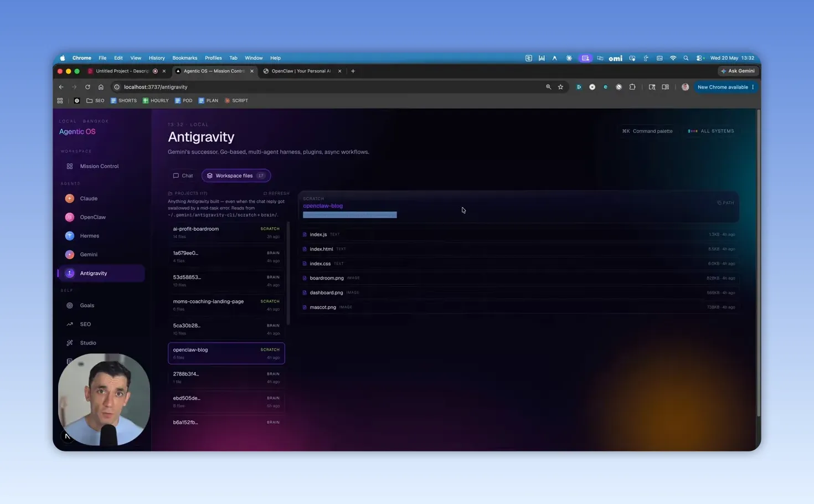
Task: Select the 1a679ee0 brain project
Action: 226,257
